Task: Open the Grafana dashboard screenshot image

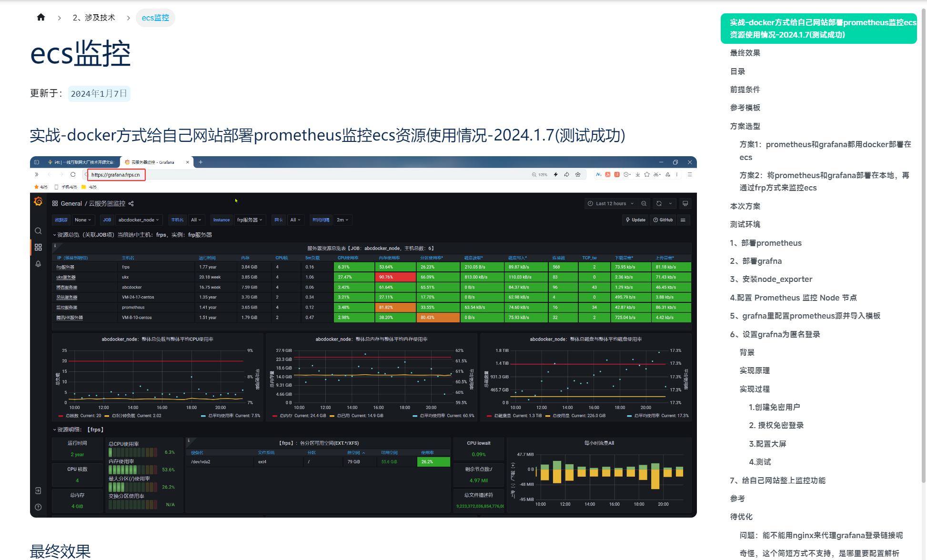Action: click(363, 337)
